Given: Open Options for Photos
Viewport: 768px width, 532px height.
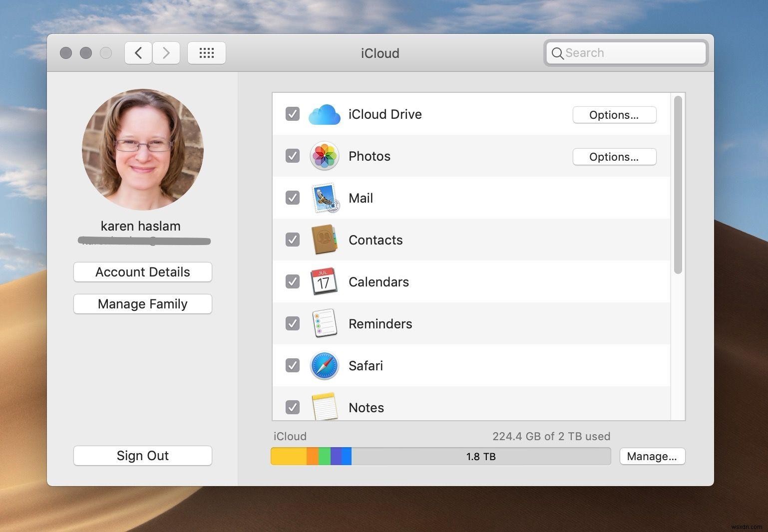Looking at the screenshot, I should [x=614, y=157].
